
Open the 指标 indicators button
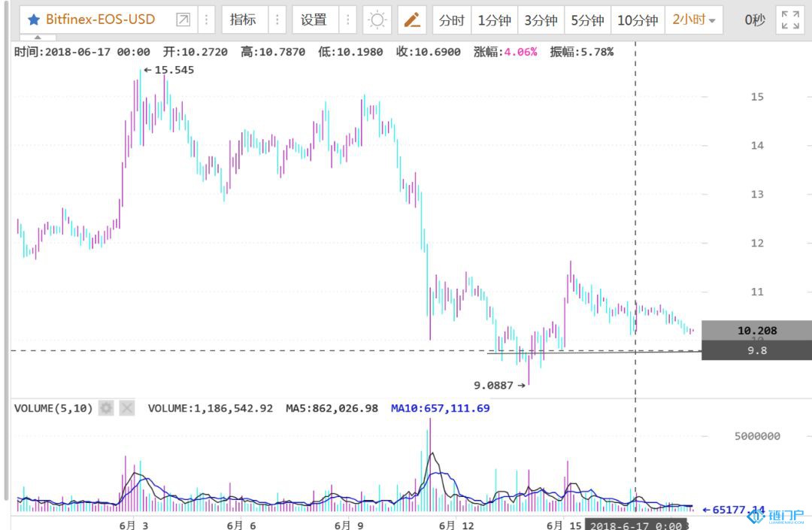243,20
